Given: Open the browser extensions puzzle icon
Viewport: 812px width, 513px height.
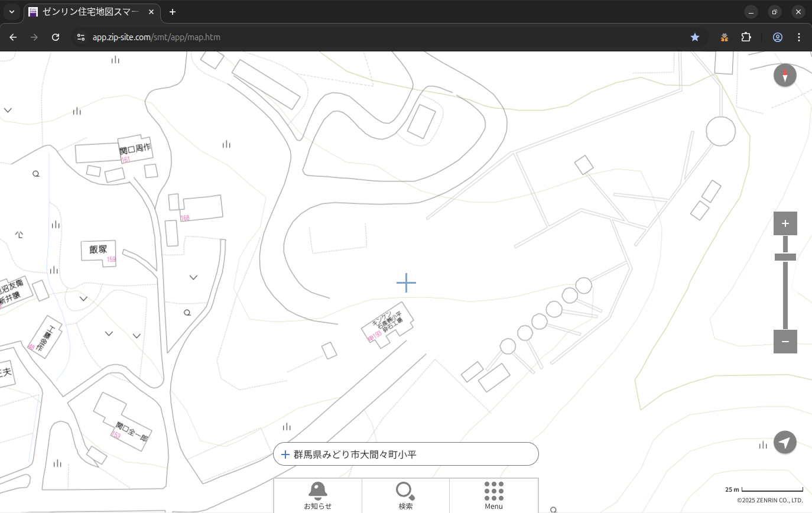Looking at the screenshot, I should pyautogui.click(x=746, y=37).
